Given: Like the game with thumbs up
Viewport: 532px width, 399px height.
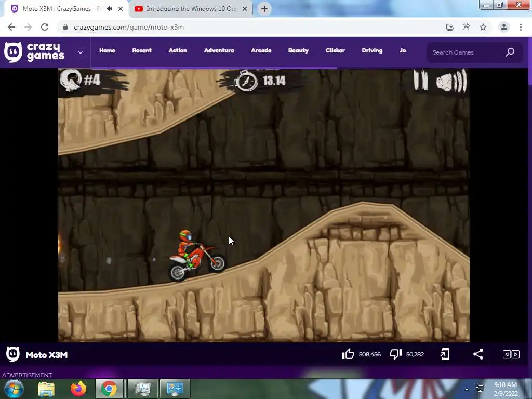Looking at the screenshot, I should [x=348, y=354].
